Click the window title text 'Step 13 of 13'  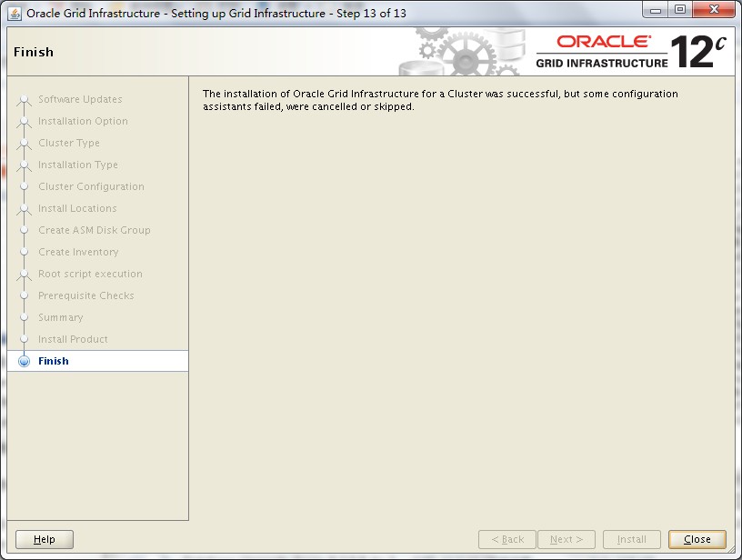(x=372, y=14)
